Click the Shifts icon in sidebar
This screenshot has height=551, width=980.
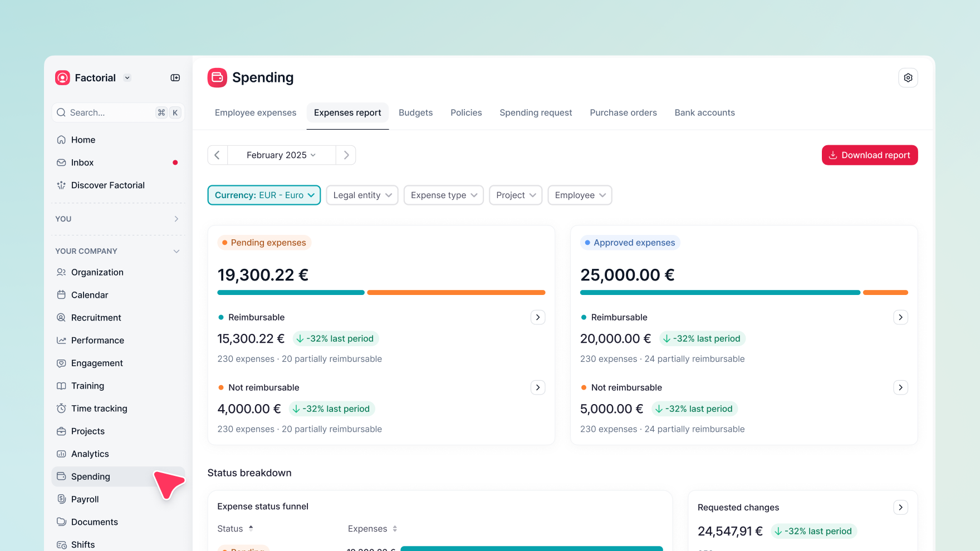click(x=61, y=545)
